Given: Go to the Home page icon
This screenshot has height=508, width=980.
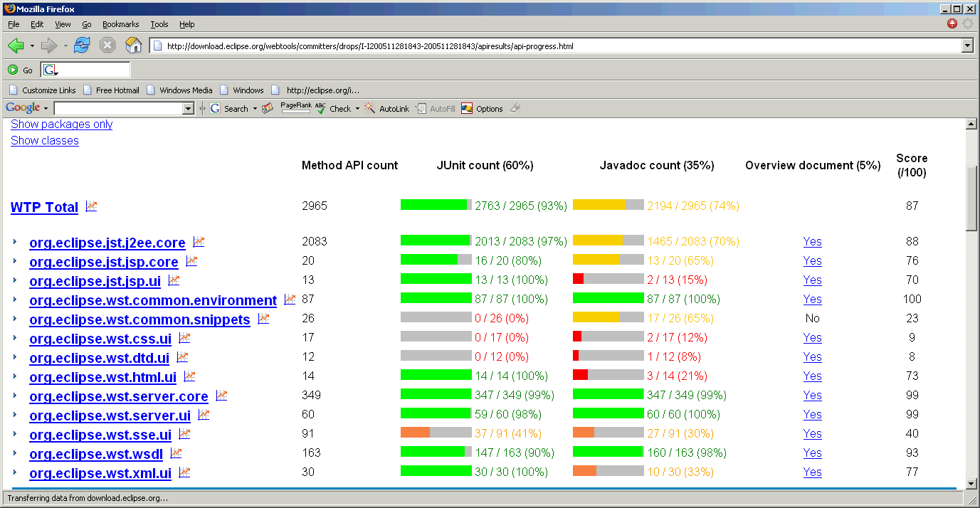Looking at the screenshot, I should click(133, 46).
